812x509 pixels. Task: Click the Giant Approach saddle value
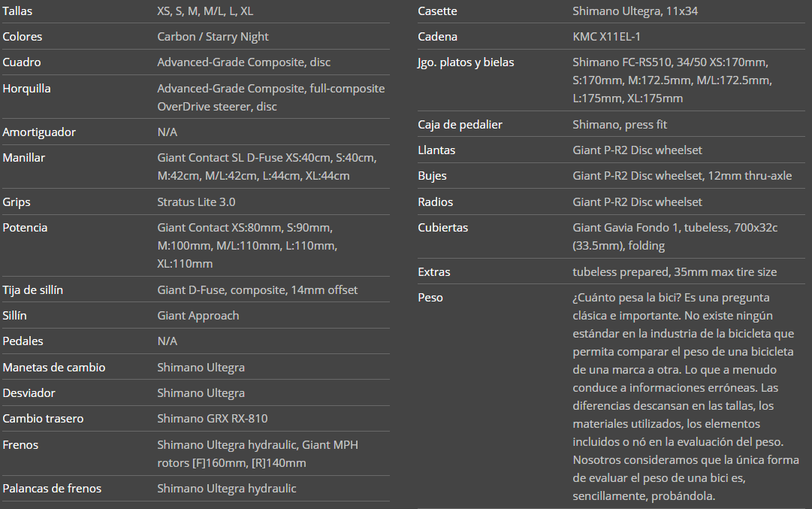click(x=198, y=316)
